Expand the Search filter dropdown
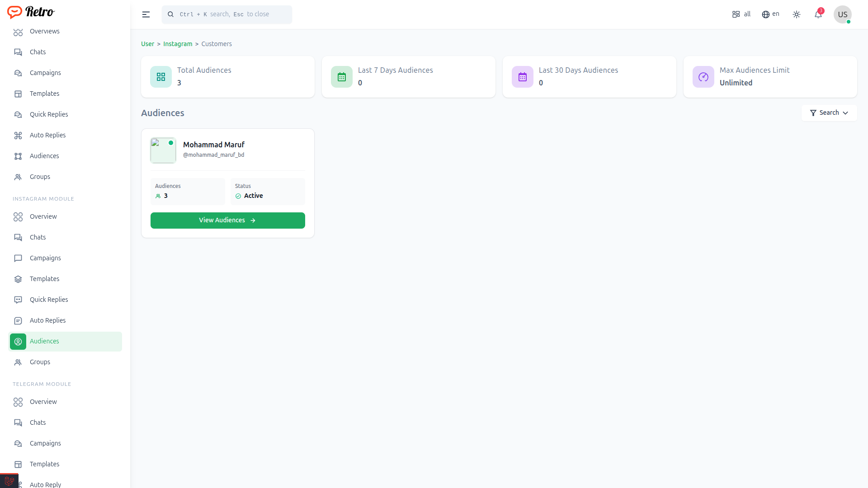The width and height of the screenshot is (868, 488). [x=829, y=113]
